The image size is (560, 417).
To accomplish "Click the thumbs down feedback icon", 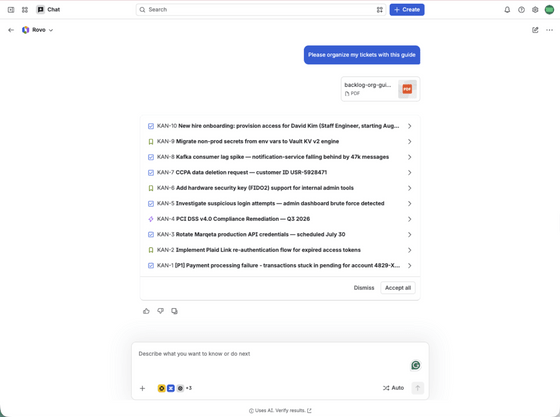I will (160, 311).
